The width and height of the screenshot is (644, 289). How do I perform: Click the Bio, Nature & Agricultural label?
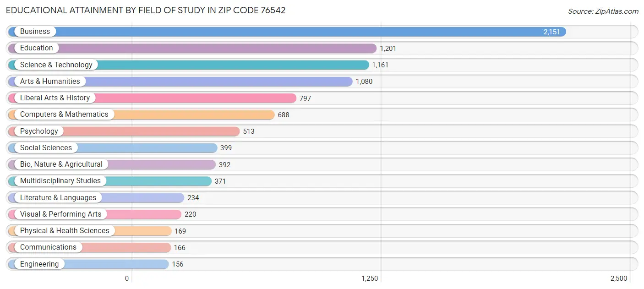tap(61, 164)
